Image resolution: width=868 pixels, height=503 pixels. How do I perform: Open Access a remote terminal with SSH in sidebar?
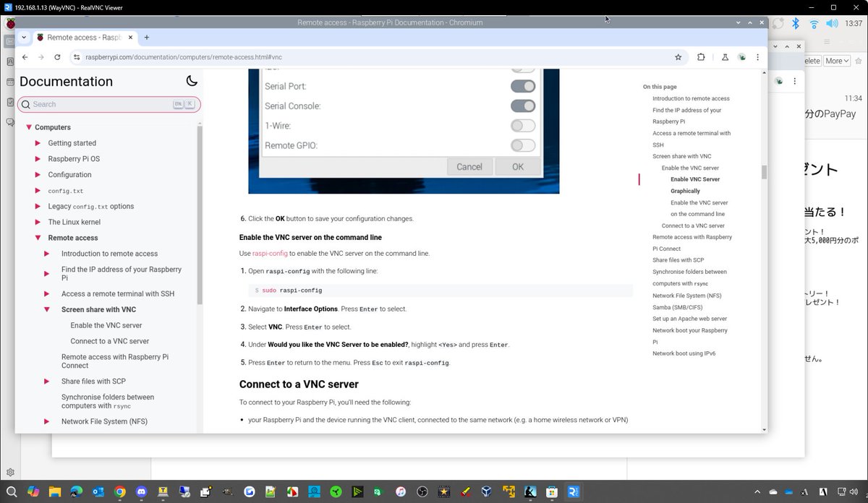(117, 293)
